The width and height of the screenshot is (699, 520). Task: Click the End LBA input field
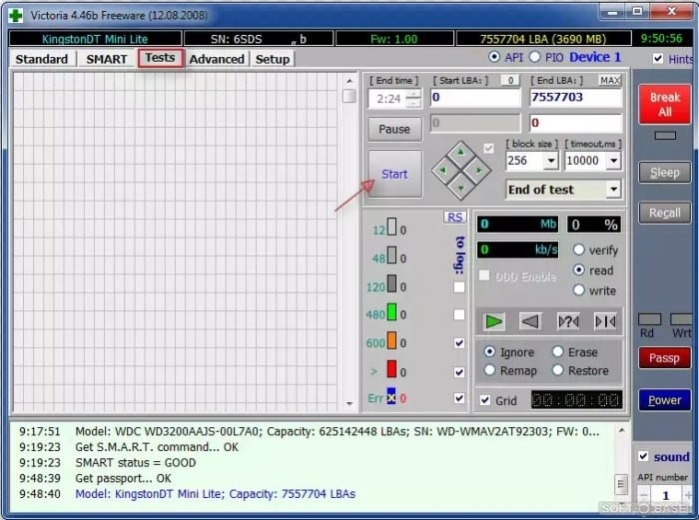coord(576,97)
